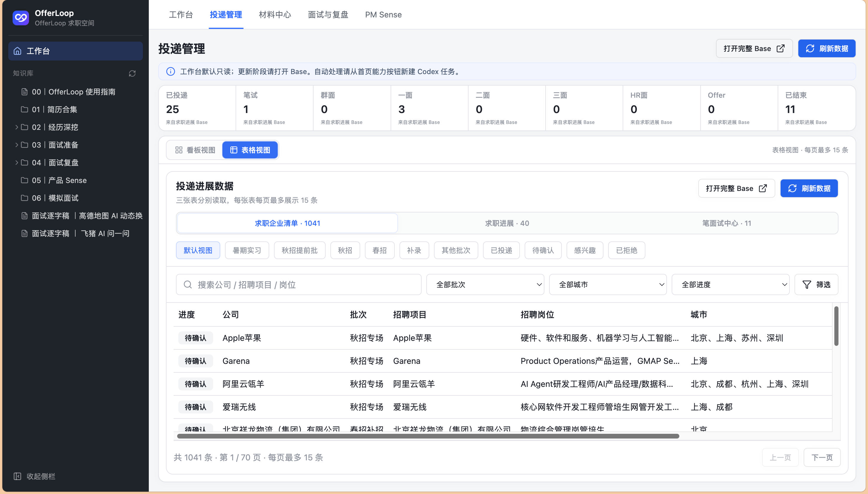Image resolution: width=868 pixels, height=494 pixels.
Task: Switch to 表格视图 view
Action: [x=250, y=150]
